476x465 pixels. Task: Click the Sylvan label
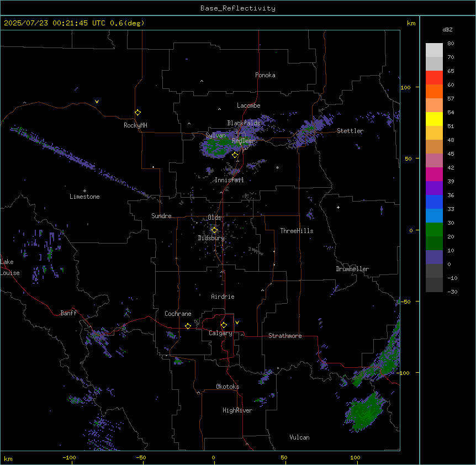(215, 135)
